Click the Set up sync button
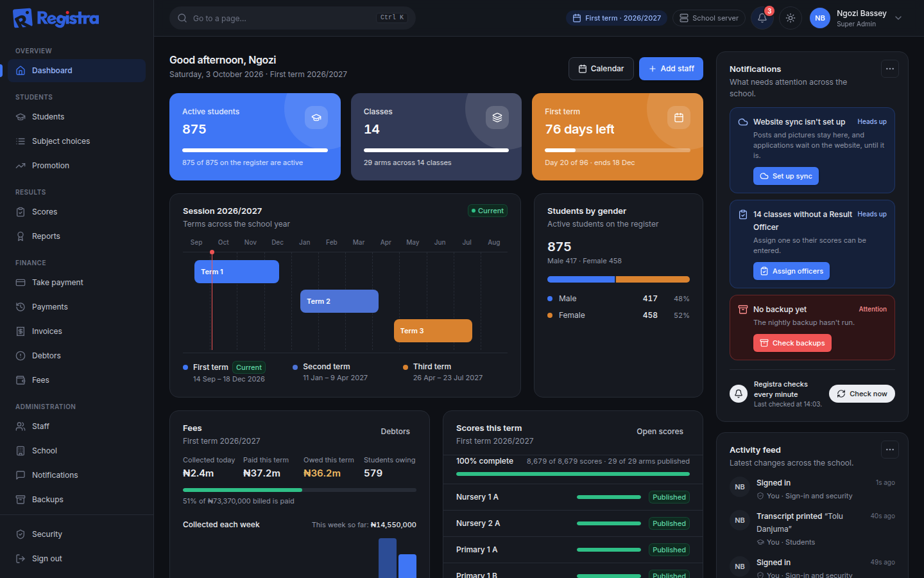This screenshot has height=578, width=924. [x=786, y=176]
